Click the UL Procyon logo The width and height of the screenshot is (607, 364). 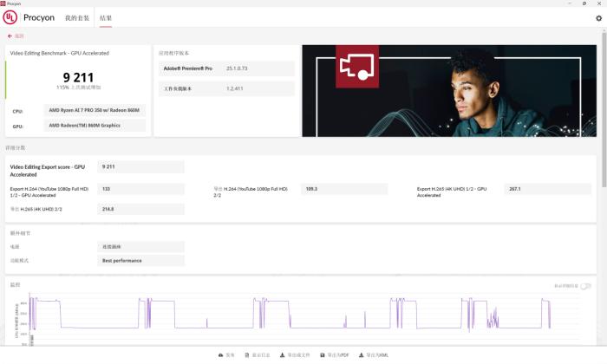(x=10, y=17)
